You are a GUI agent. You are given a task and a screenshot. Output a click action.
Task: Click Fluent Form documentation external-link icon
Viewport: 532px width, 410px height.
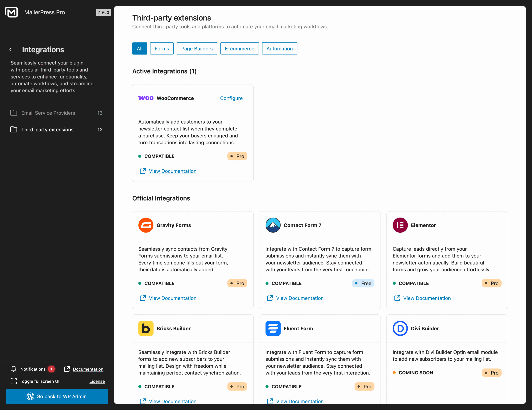pyautogui.click(x=270, y=401)
